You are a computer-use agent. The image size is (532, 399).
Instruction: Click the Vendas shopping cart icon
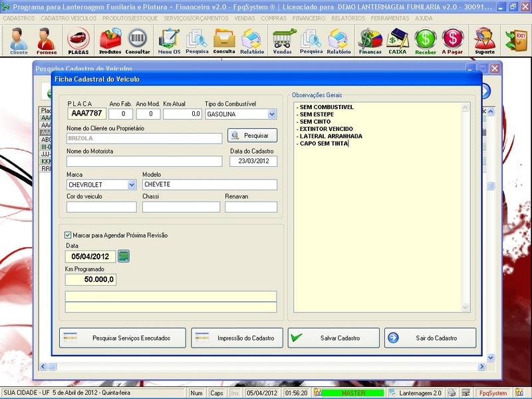click(283, 41)
